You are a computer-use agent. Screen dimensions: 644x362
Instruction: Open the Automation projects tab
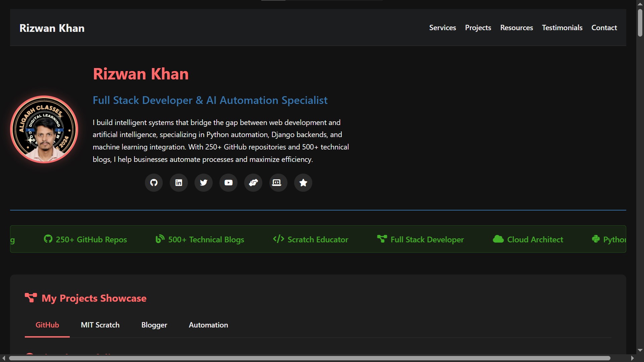[x=208, y=325]
